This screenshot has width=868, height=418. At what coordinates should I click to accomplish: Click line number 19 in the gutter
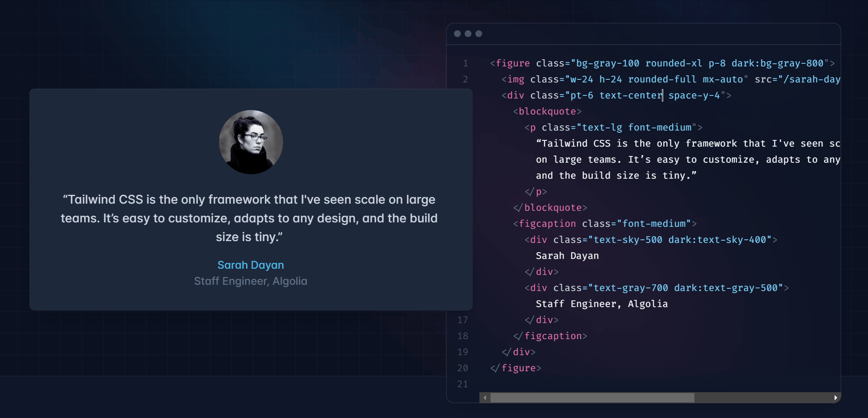pyautogui.click(x=462, y=352)
